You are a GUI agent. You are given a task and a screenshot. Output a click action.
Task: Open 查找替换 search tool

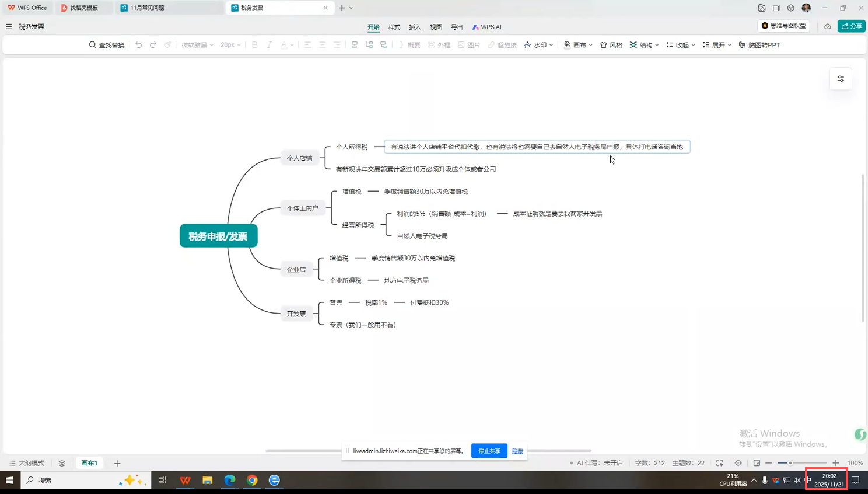coord(107,45)
